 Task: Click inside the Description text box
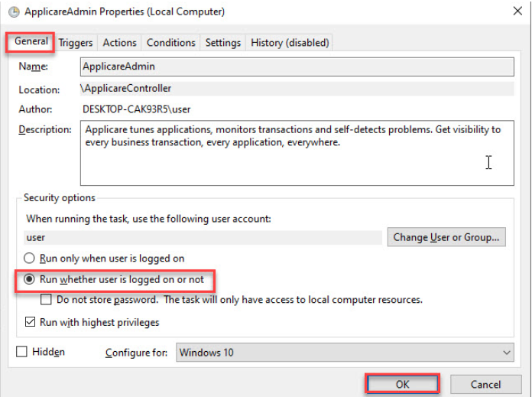click(x=297, y=153)
